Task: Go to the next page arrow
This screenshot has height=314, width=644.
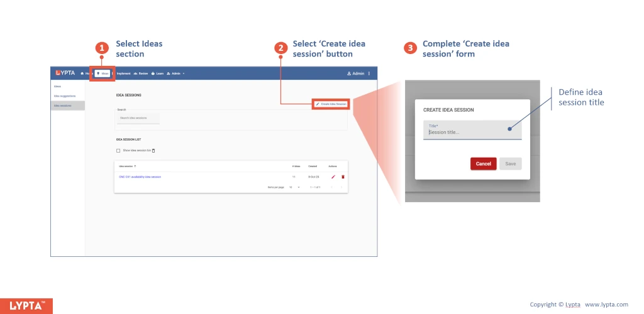Action: pos(341,187)
